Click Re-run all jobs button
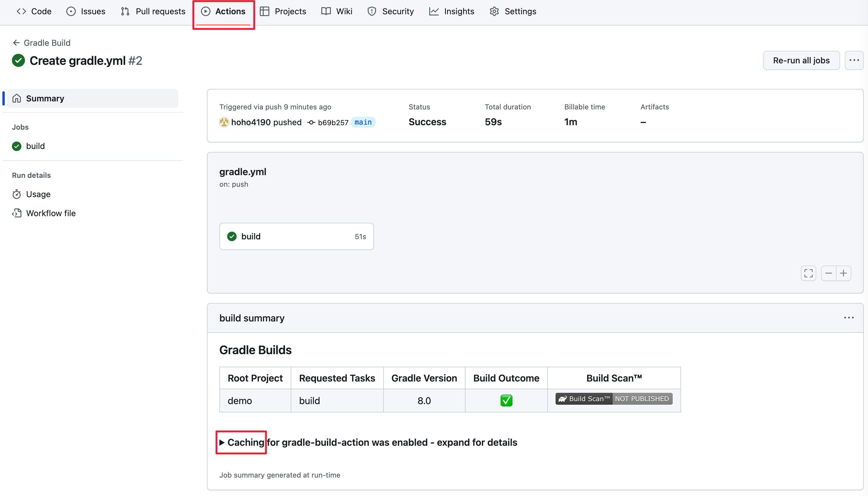The width and height of the screenshot is (868, 496). tap(801, 60)
